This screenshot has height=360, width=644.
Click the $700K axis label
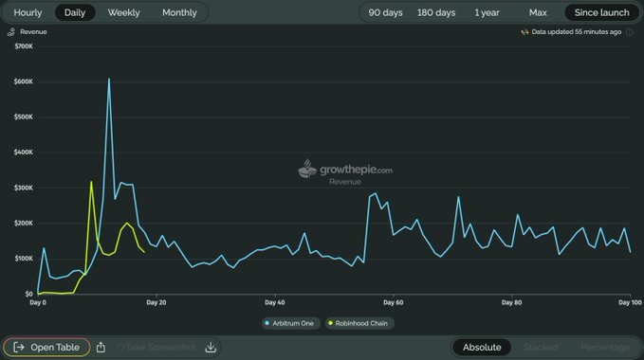coord(24,46)
